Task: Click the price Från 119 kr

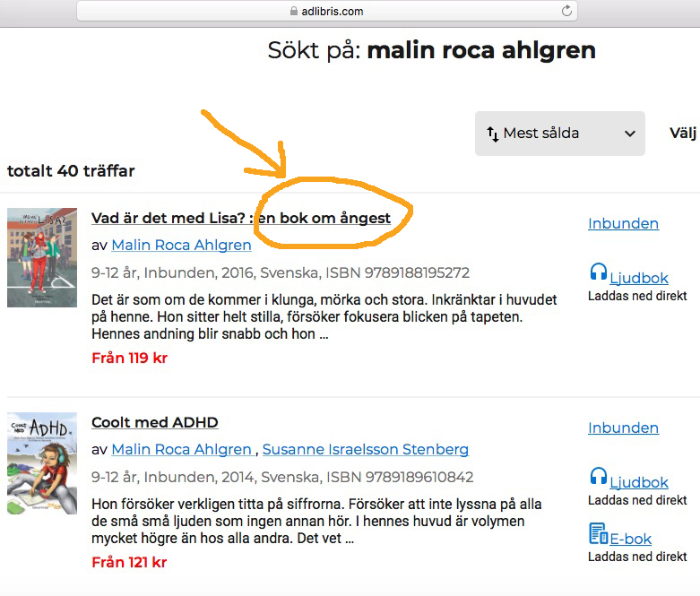Action: tap(129, 358)
